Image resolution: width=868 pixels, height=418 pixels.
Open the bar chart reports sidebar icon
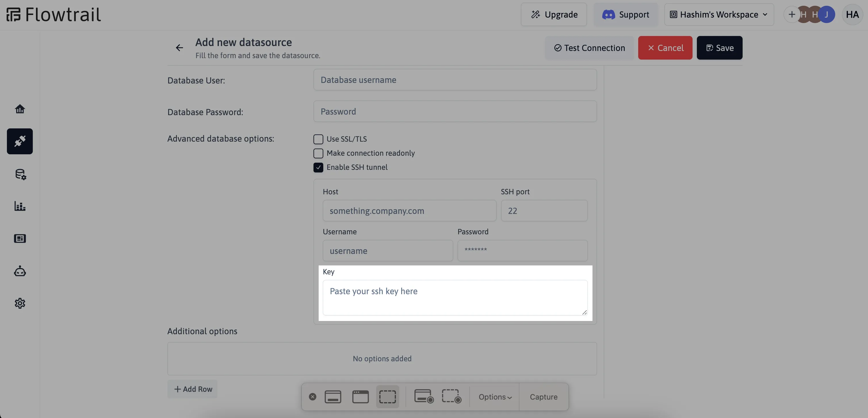(x=20, y=206)
